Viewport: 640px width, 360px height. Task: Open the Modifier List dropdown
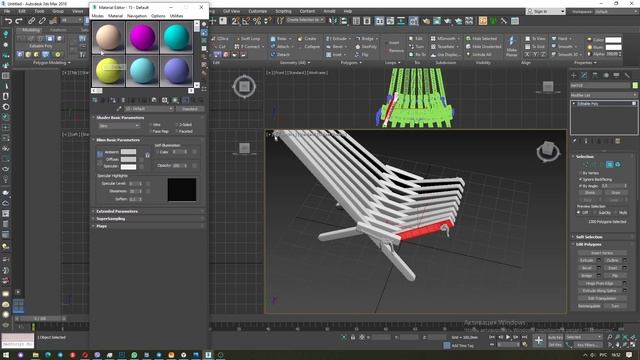[603, 95]
